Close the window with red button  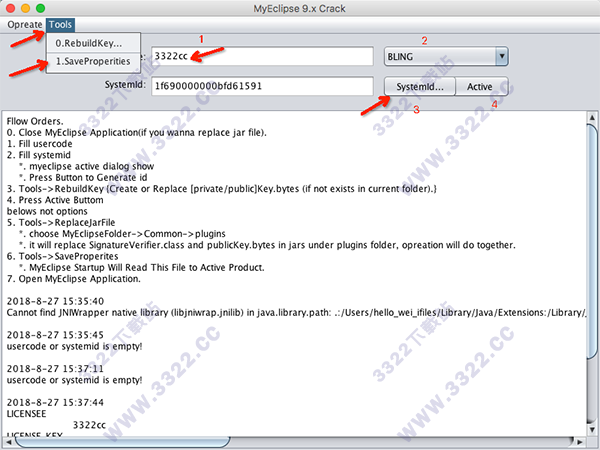point(11,8)
